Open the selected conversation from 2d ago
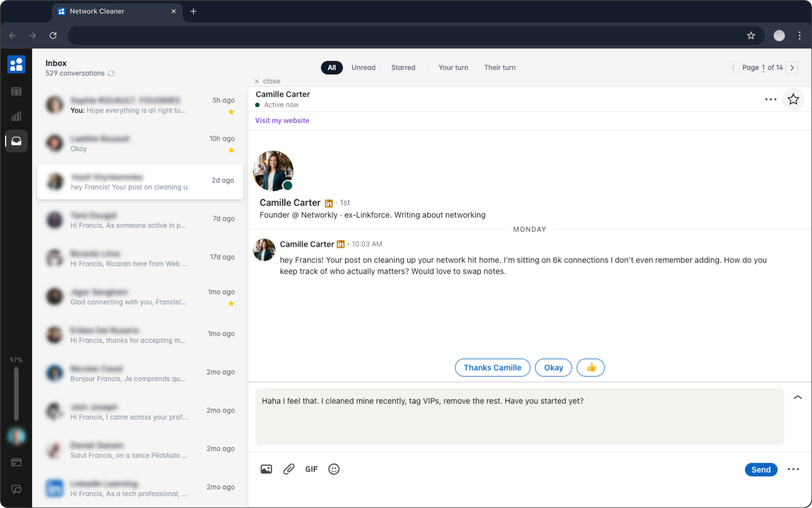 pyautogui.click(x=140, y=182)
